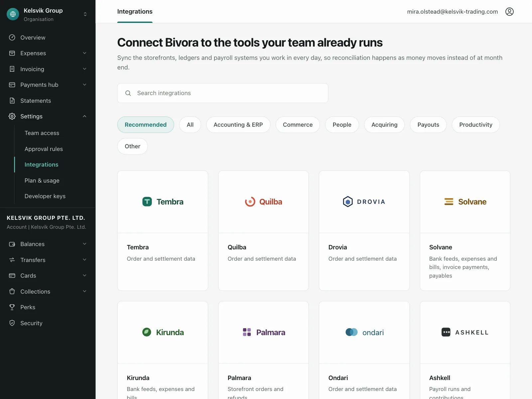The image size is (532, 399).
Task: Filter by Productivity category
Action: (476, 125)
